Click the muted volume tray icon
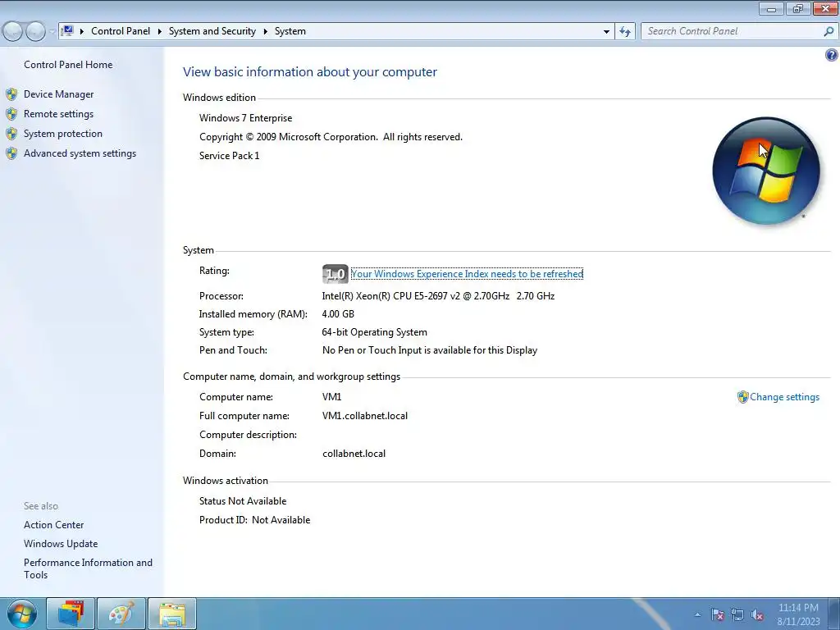The height and width of the screenshot is (630, 840). pos(757,614)
